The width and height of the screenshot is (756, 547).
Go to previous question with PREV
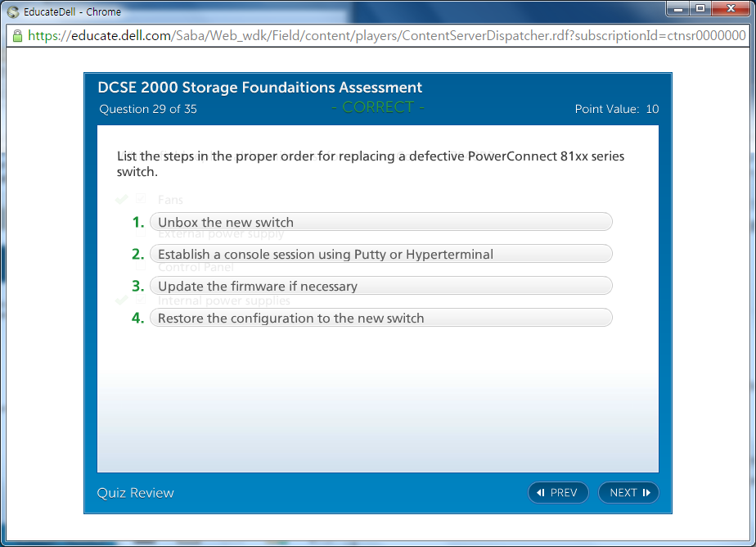[x=558, y=492]
